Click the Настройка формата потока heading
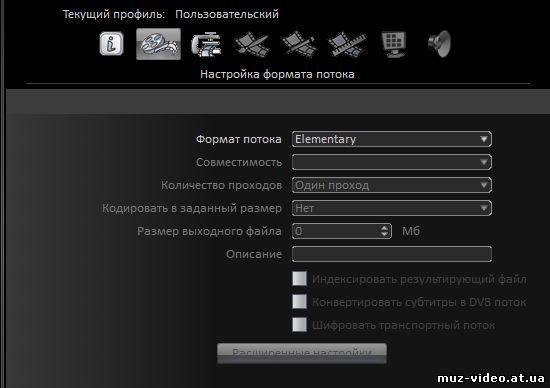The width and height of the screenshot is (550, 388). point(277,74)
